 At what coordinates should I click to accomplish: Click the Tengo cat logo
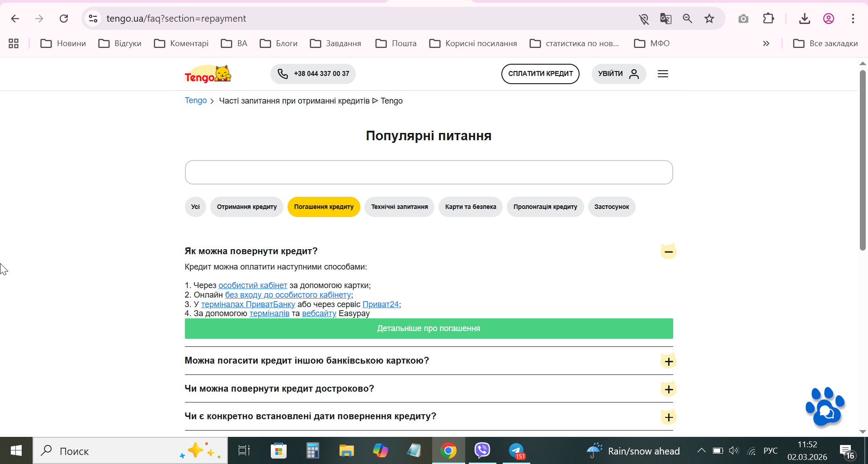point(208,74)
